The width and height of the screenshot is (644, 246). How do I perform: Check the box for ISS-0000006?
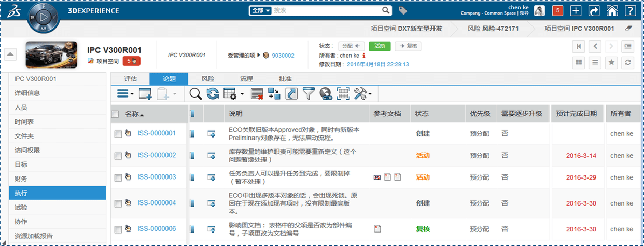(118, 229)
